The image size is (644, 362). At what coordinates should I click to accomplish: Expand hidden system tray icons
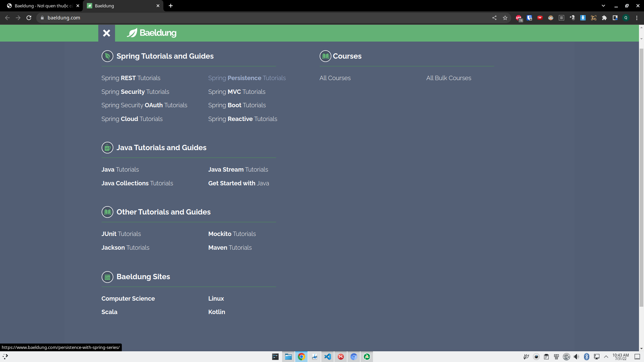(x=606, y=357)
